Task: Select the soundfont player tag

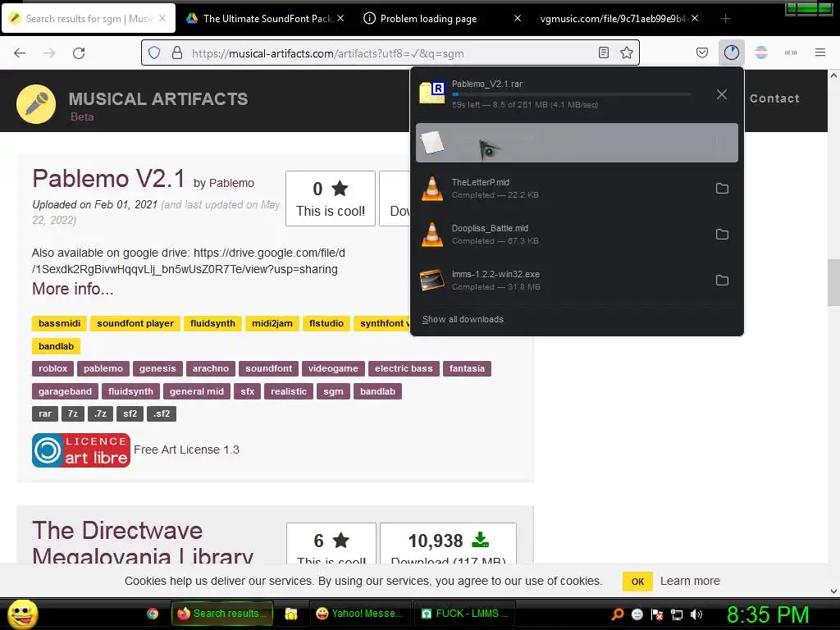Action: point(135,323)
